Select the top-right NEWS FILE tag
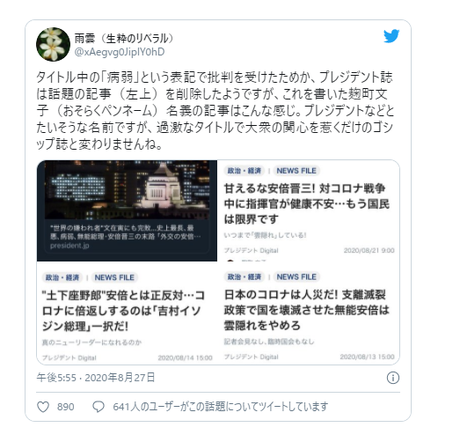 (x=296, y=171)
